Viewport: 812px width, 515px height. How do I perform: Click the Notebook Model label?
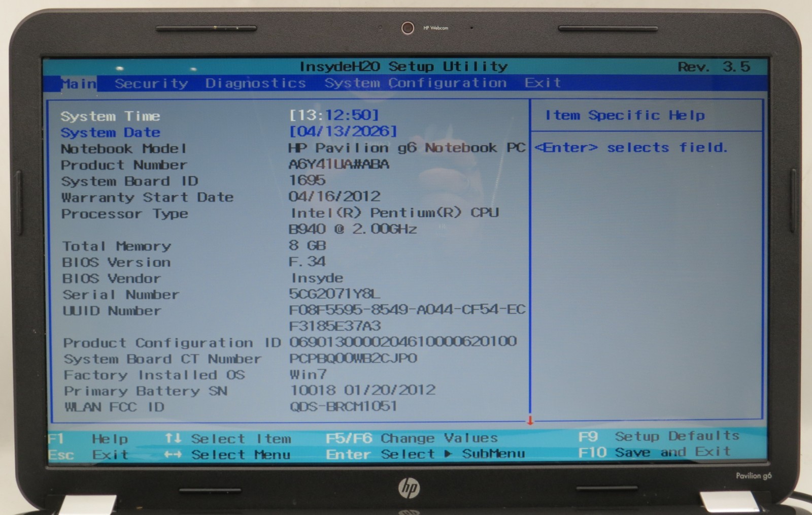[x=124, y=149]
